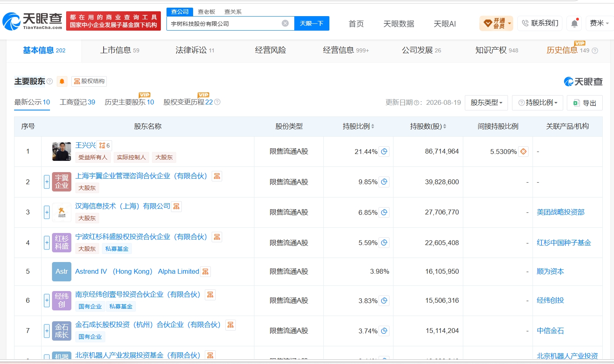The height and width of the screenshot is (364, 614).
Task: Sort by 持股数(股) column header
Action: (x=428, y=127)
